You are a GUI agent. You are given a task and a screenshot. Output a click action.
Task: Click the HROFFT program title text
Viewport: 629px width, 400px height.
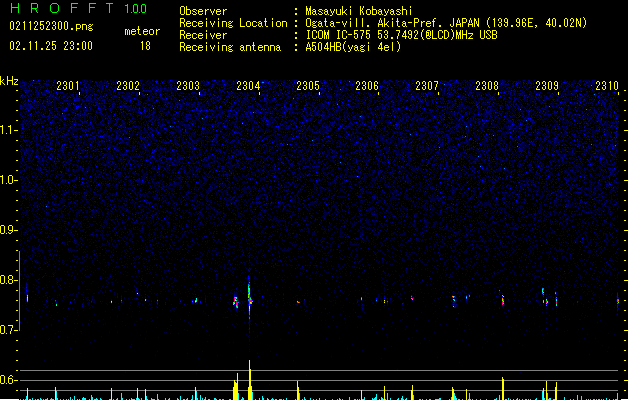[62, 8]
